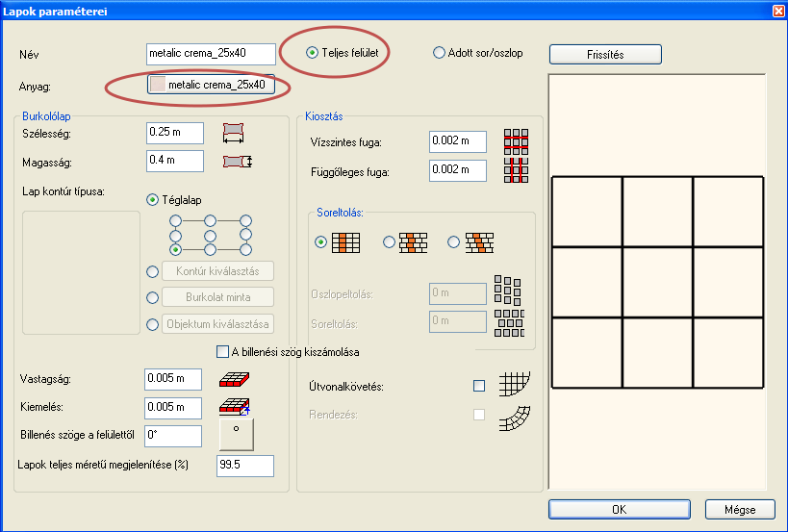Screen dimensions: 788x532
Task: Toggle the Rendezés checkbox
Action: (x=479, y=415)
